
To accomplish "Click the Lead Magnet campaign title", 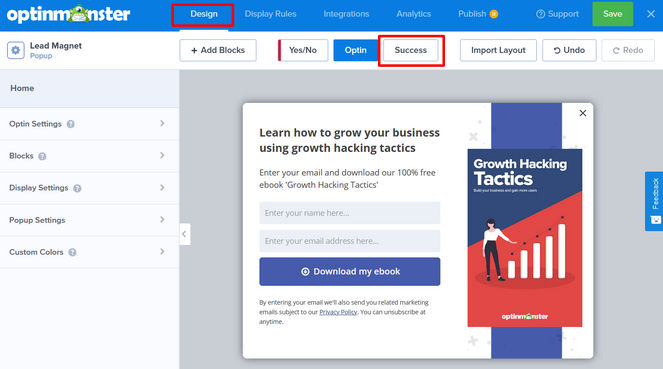I will point(56,46).
